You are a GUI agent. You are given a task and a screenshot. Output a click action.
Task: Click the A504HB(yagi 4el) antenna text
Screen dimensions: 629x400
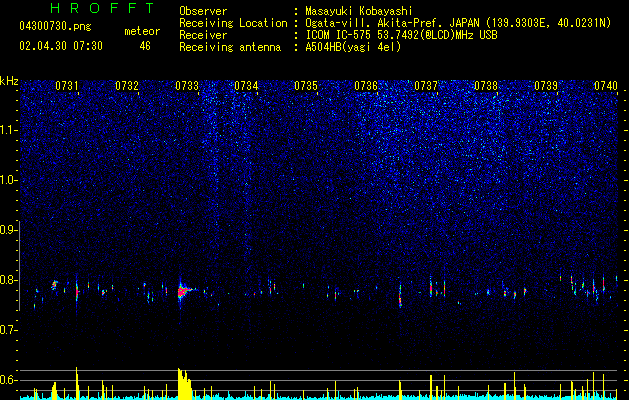353,47
